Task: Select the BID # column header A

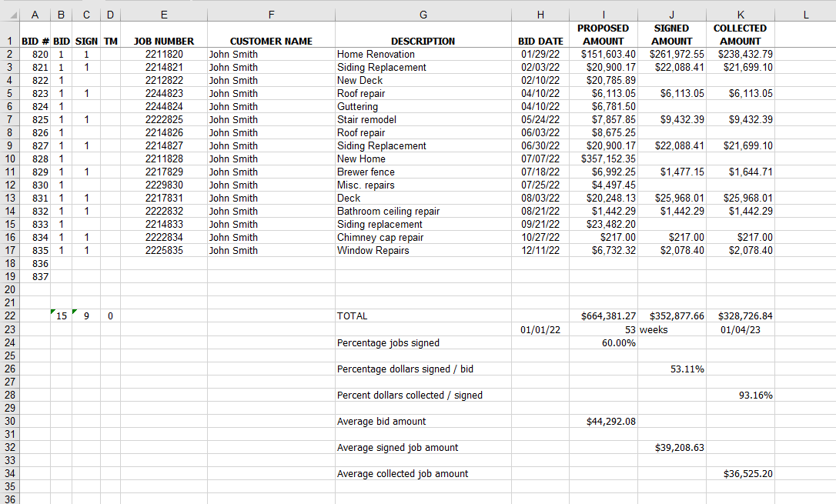Action: point(35,14)
